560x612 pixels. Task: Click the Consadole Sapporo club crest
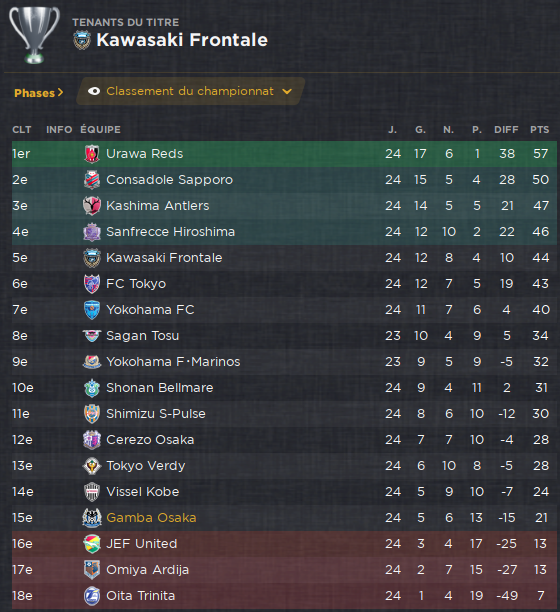coord(92,180)
